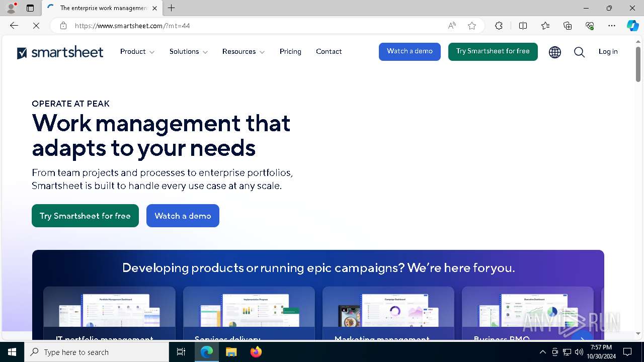Open Edge Settings and more menu
This screenshot has height=362, width=644.
(x=612, y=26)
